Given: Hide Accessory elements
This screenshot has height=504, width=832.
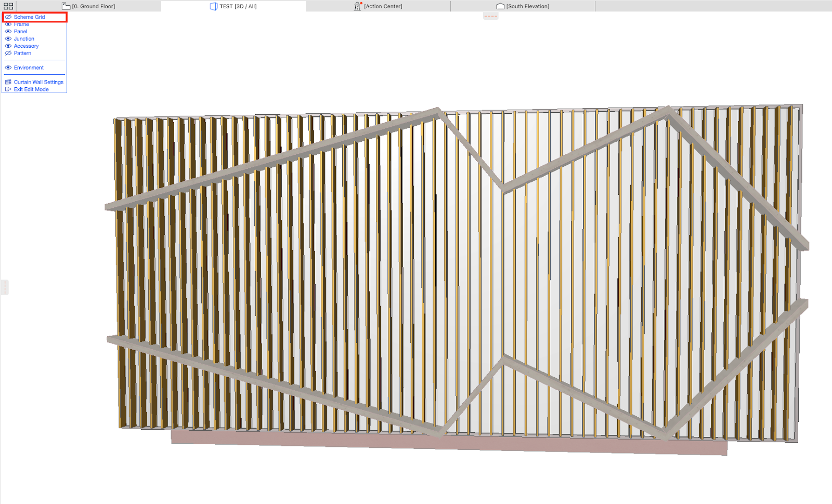Looking at the screenshot, I should coord(8,46).
